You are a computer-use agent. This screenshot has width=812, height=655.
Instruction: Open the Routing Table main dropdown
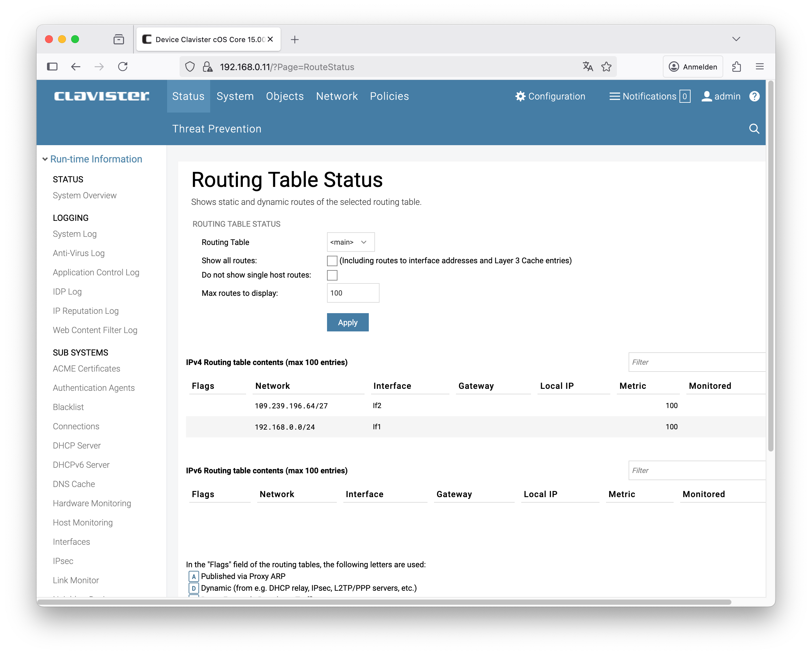[350, 242]
